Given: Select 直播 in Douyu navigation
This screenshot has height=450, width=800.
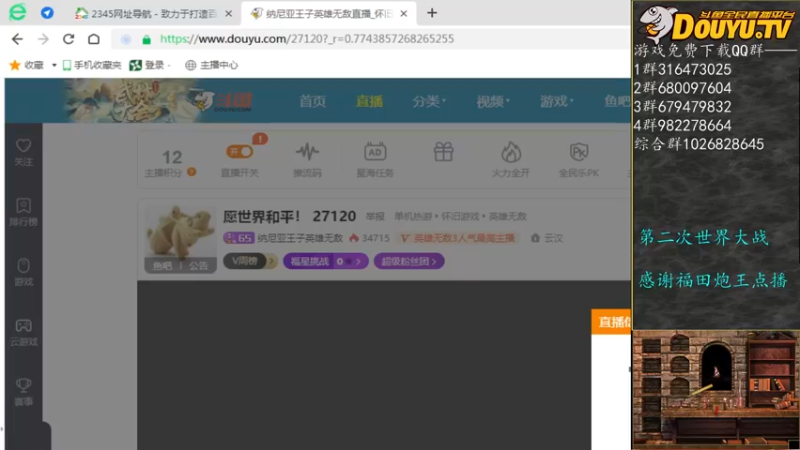Looking at the screenshot, I should (369, 102).
